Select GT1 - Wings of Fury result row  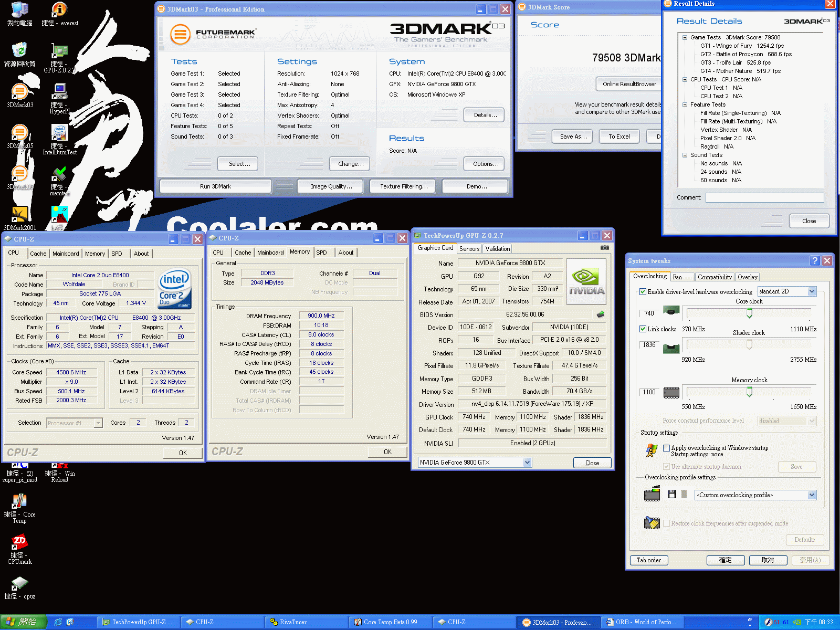[x=742, y=46]
